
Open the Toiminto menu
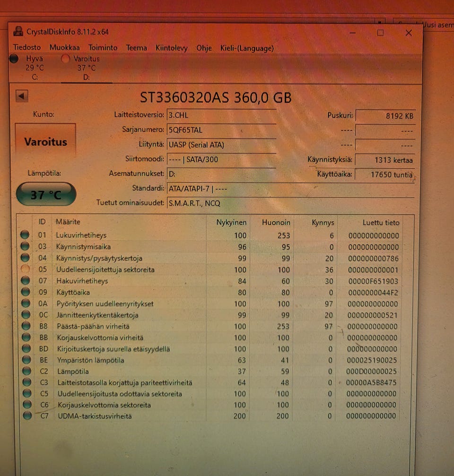[103, 48]
